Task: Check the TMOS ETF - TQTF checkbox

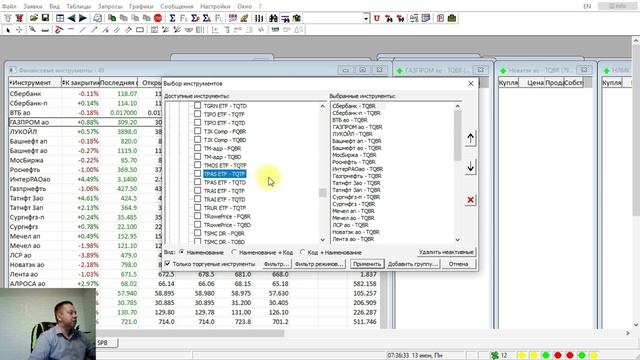Action: (x=198, y=165)
